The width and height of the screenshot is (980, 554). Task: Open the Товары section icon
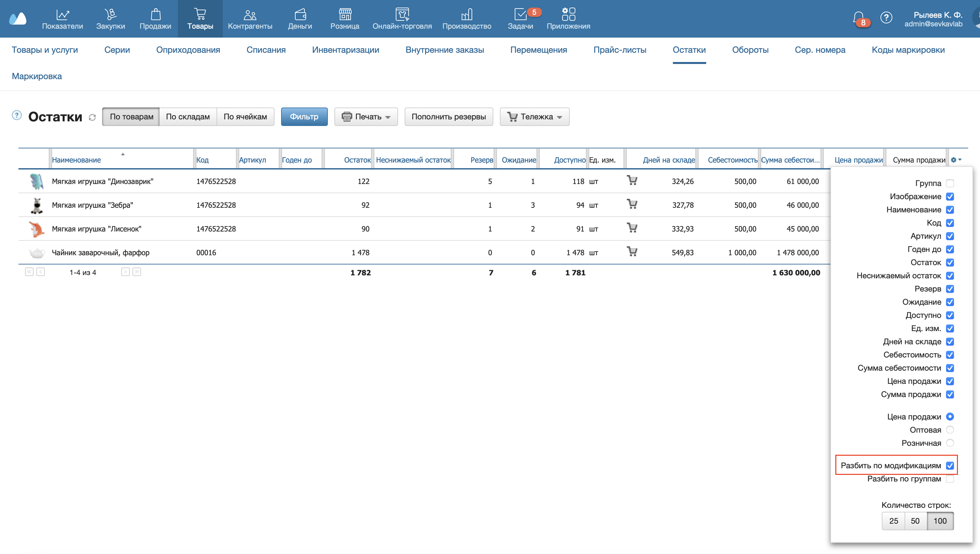[200, 15]
